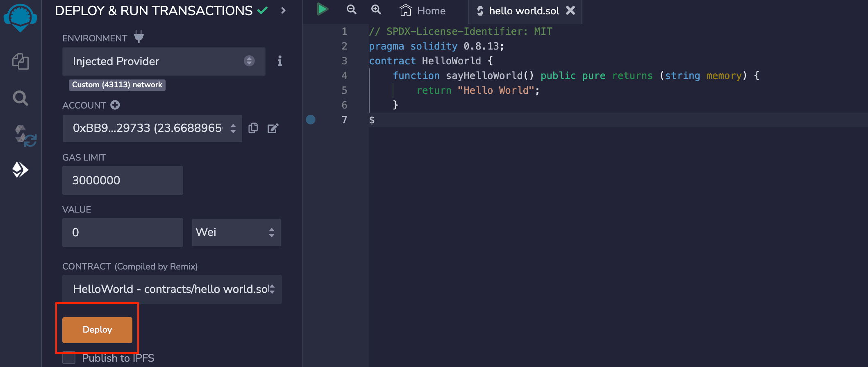Add a new account with plus icon
The height and width of the screenshot is (367, 868).
[x=115, y=105]
